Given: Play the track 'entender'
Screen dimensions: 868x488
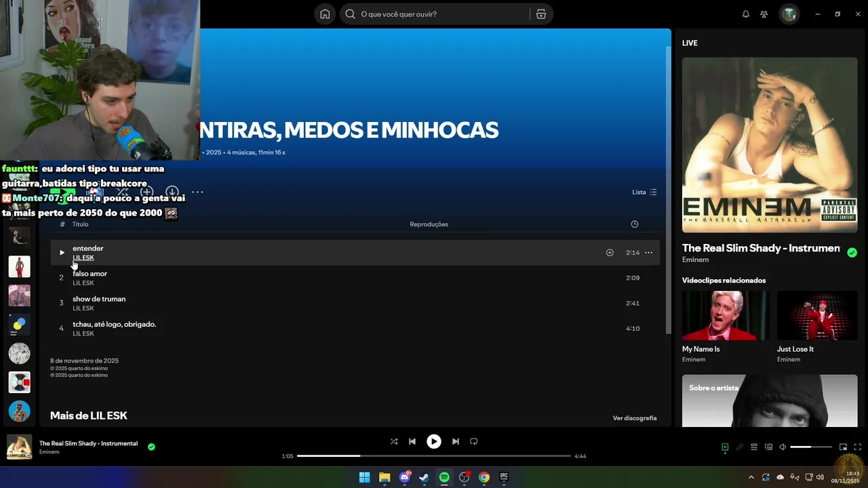Looking at the screenshot, I should pos(62,253).
